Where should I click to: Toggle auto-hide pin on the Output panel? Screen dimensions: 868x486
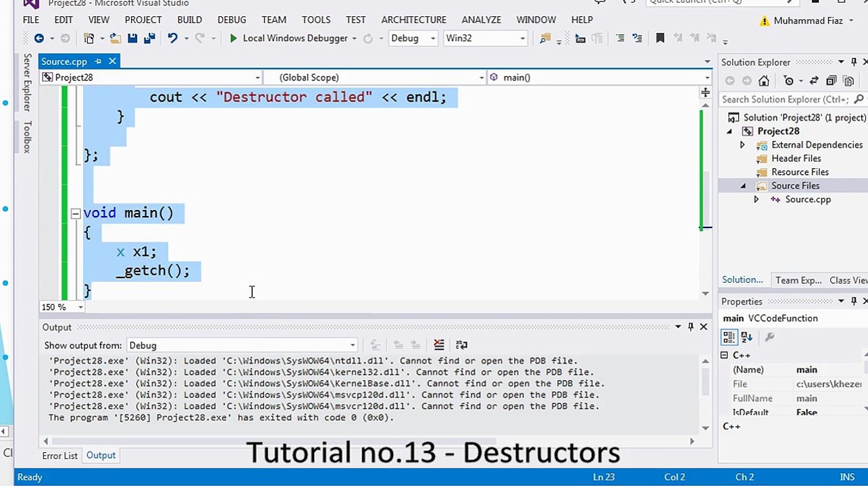coord(690,327)
